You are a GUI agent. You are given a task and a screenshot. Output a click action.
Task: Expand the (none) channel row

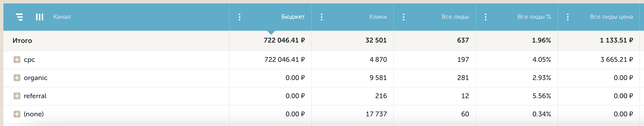17,114
